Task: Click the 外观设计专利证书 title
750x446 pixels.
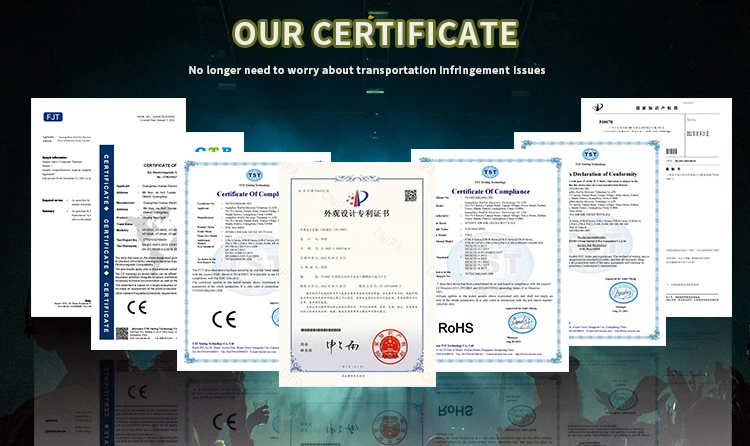Action: (x=357, y=213)
